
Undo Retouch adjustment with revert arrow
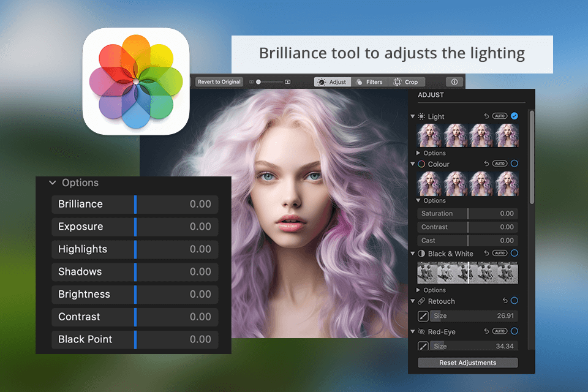click(505, 301)
